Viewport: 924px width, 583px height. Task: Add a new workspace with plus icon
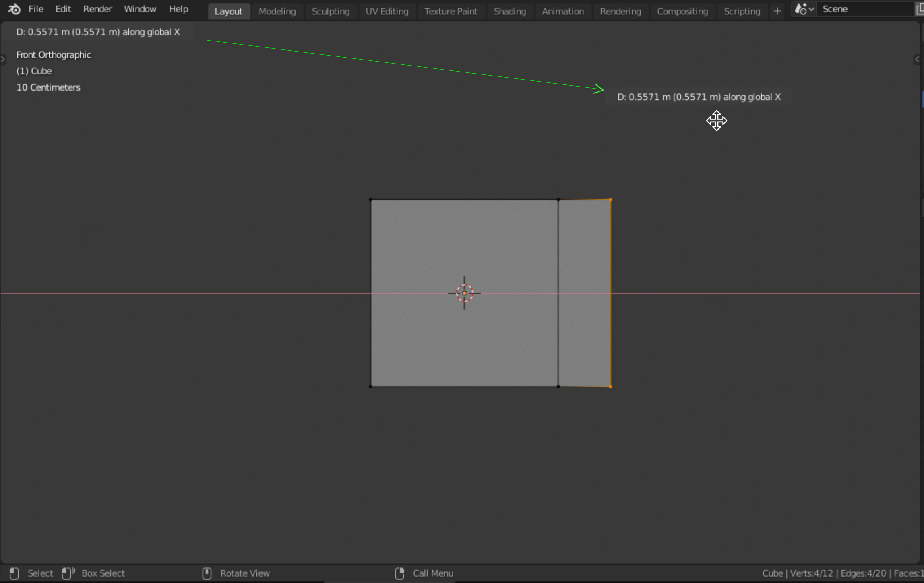coord(777,11)
